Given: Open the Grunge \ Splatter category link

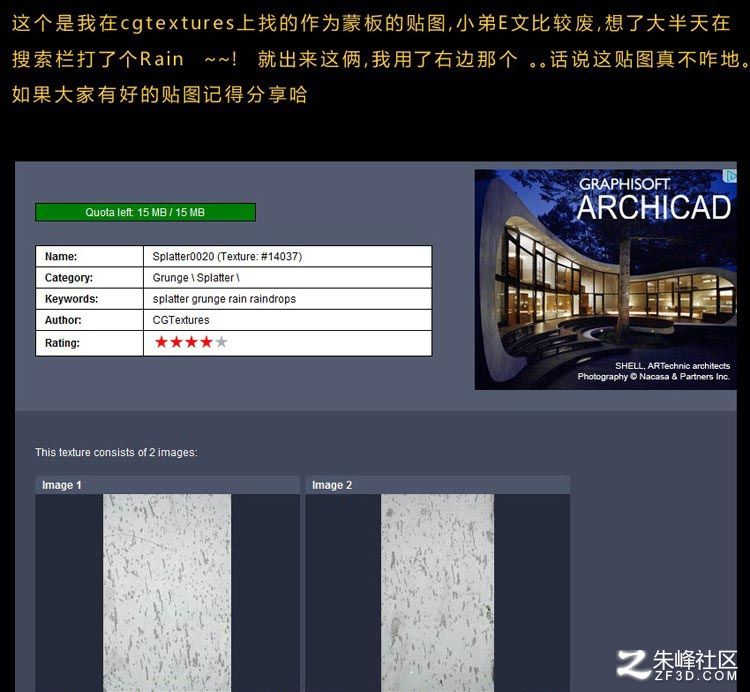Looking at the screenshot, I should 196,278.
